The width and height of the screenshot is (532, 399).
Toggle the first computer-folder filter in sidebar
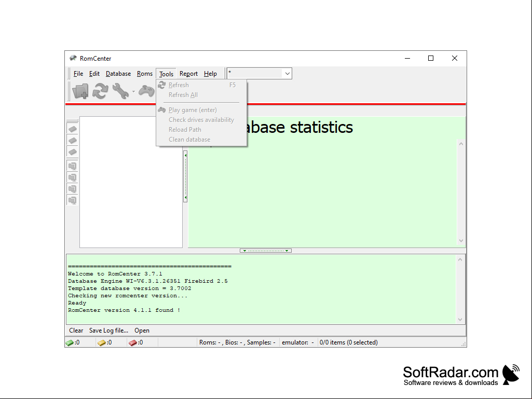click(72, 166)
